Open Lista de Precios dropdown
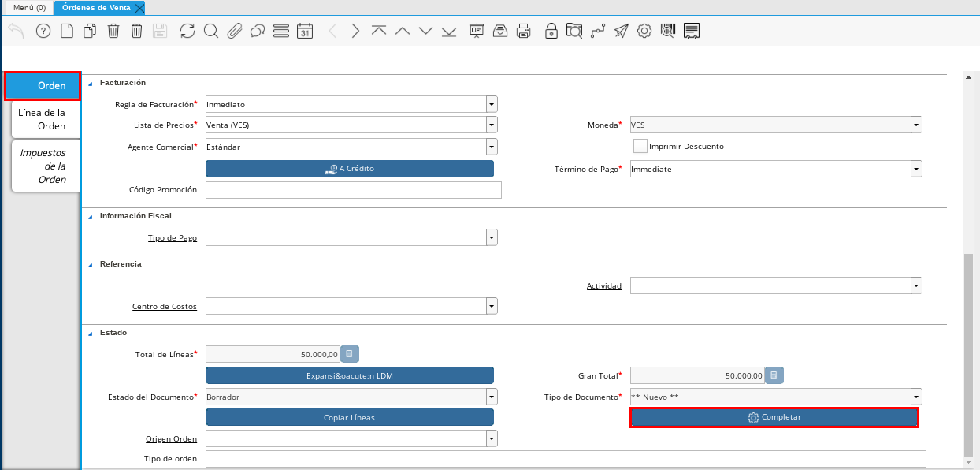 (492, 125)
